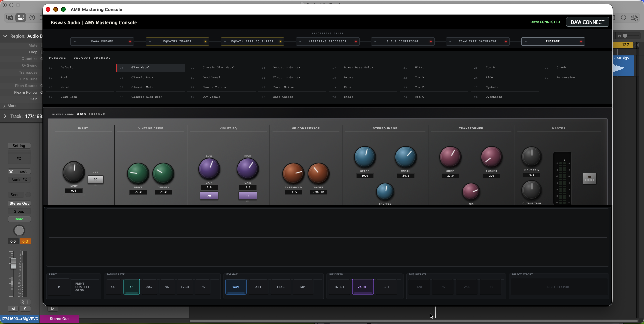Open the Setting menu on channel strip

[19, 146]
